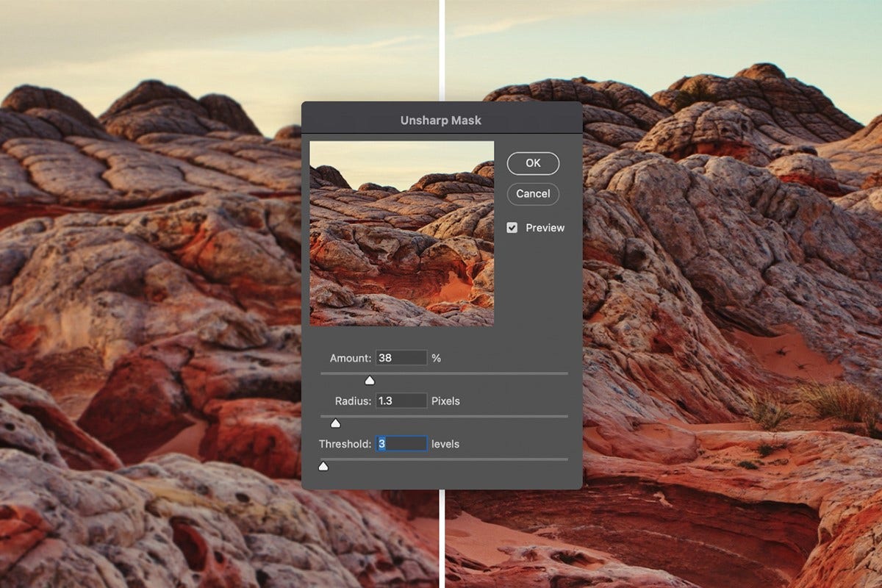This screenshot has width=882, height=588.
Task: Click the Threshold label text
Action: [345, 443]
